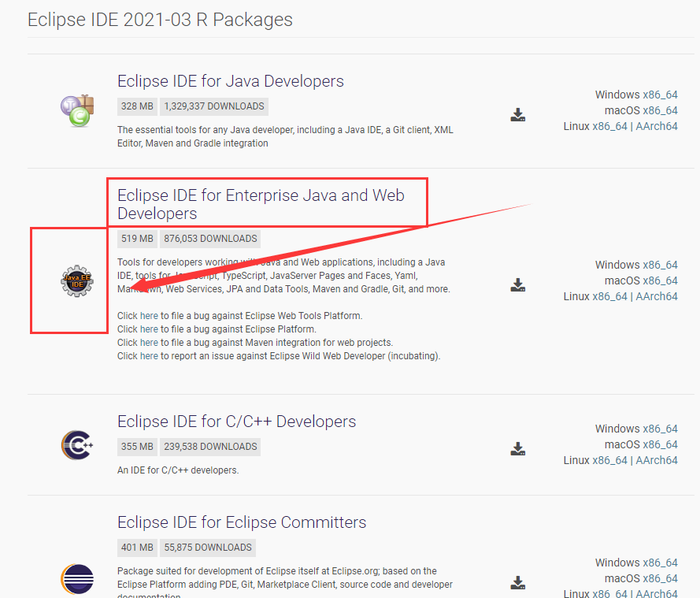Download Committers package for macOS x86_64
The height and width of the screenshot is (598, 700).
point(661,578)
